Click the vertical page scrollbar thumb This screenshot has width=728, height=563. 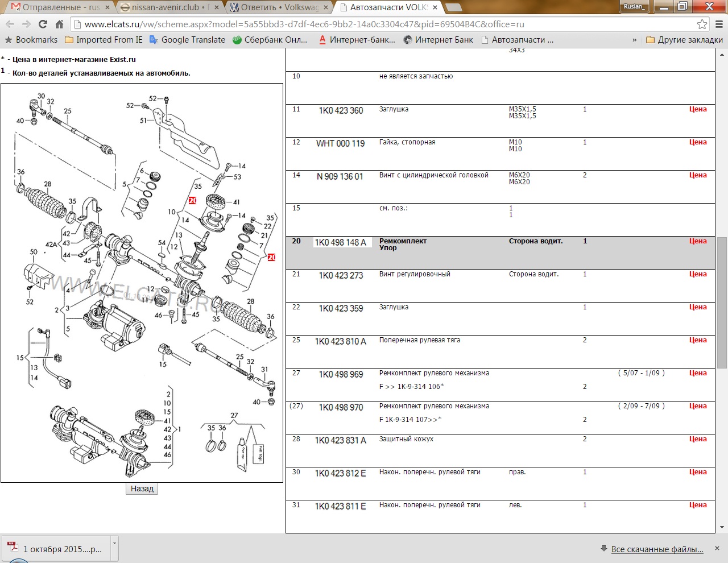tap(722, 301)
